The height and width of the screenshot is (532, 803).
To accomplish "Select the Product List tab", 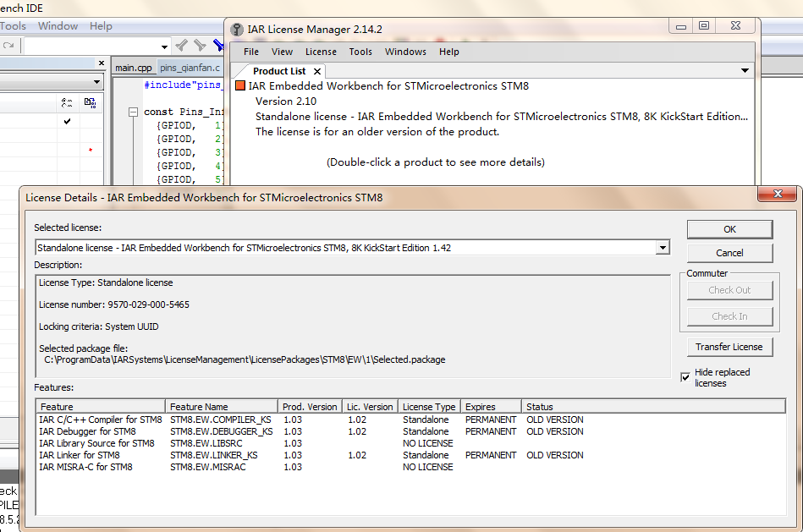I will click(x=279, y=71).
